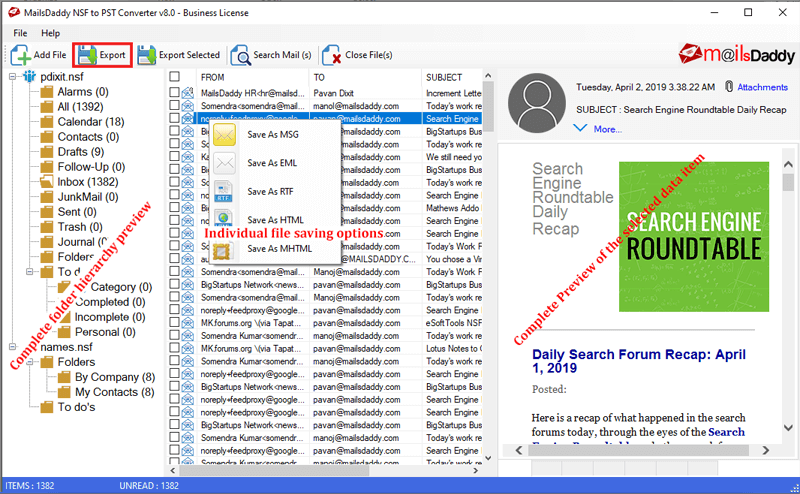
Task: Click the Calendar folder icon
Action: [47, 122]
